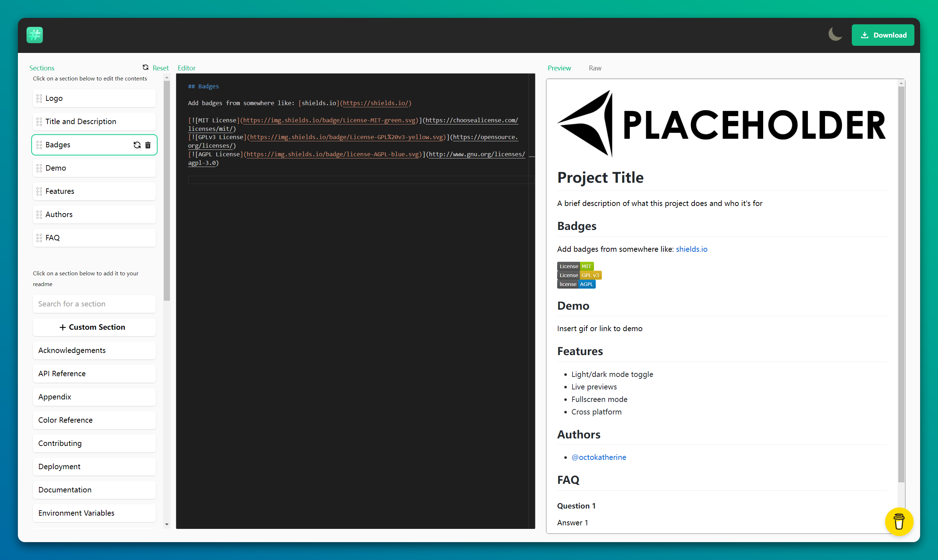
Task: Click the License GPL v3 badge
Action: (579, 275)
